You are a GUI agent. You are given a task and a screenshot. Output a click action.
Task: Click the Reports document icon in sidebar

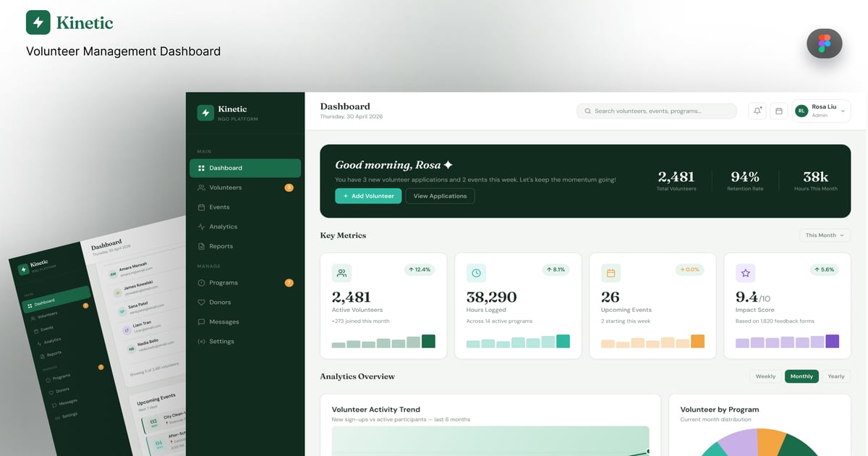pos(202,246)
